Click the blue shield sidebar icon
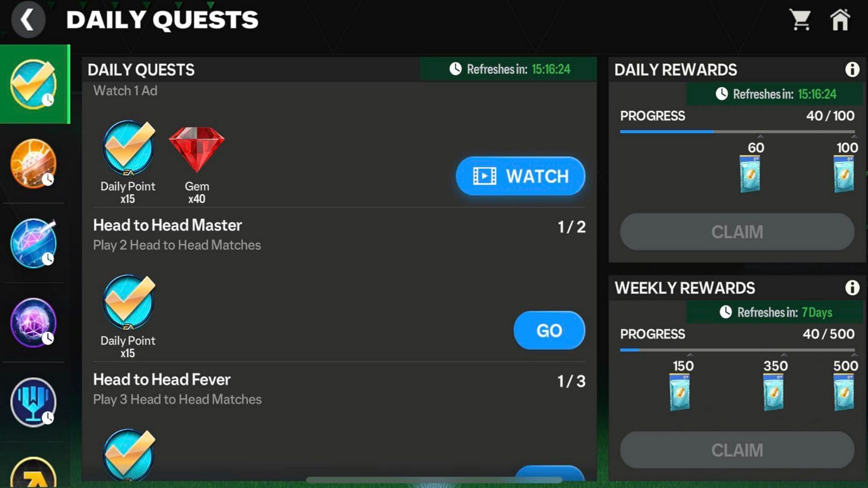The width and height of the screenshot is (868, 488). coord(33,402)
